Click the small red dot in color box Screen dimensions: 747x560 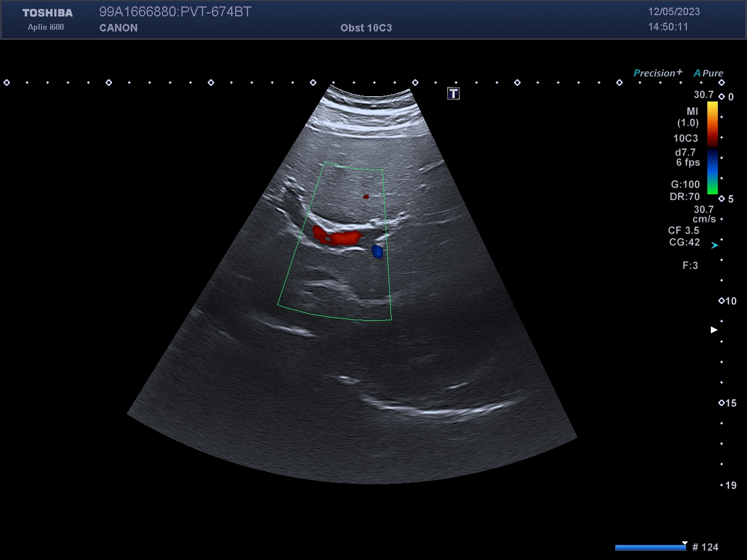pos(366,197)
